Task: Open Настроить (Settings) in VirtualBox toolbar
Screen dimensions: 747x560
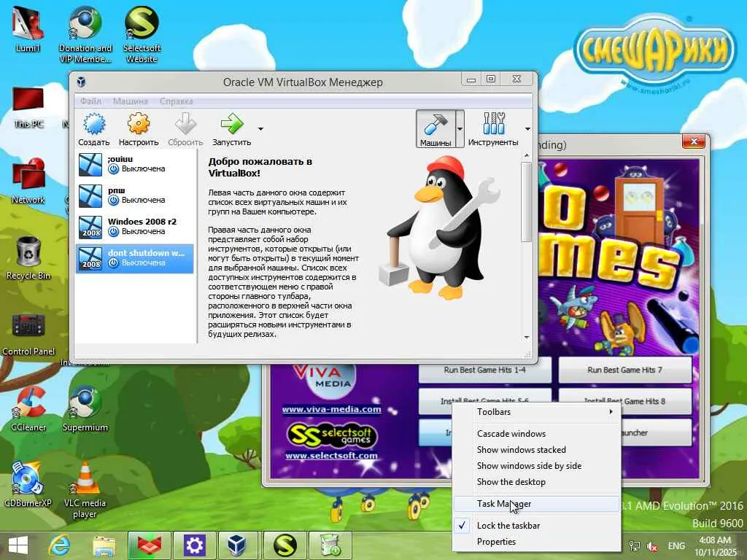Action: point(139,128)
